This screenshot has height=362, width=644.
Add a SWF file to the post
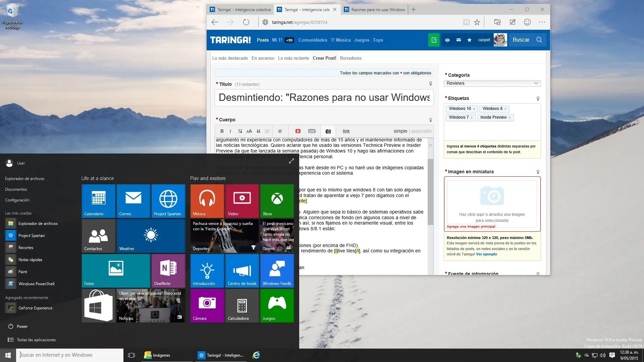pyautogui.click(x=312, y=131)
